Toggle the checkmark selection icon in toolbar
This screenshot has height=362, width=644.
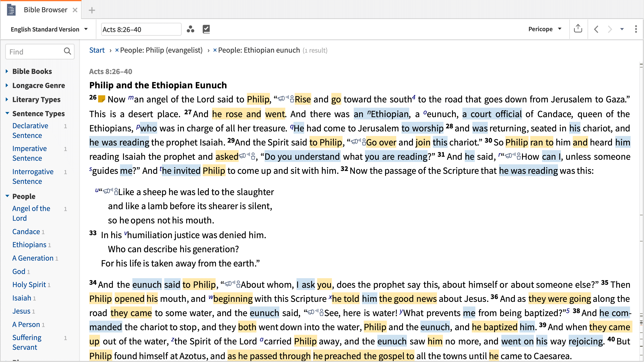pyautogui.click(x=206, y=29)
